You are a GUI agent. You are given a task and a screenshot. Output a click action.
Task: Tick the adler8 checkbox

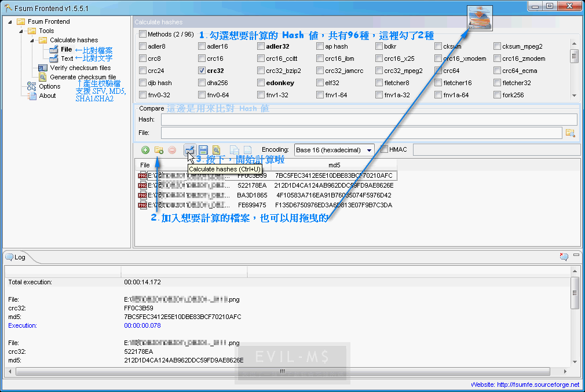pos(142,46)
